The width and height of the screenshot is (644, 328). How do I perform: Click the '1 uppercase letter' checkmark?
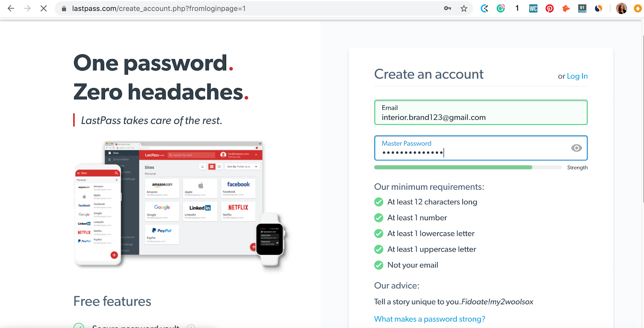[x=379, y=249]
